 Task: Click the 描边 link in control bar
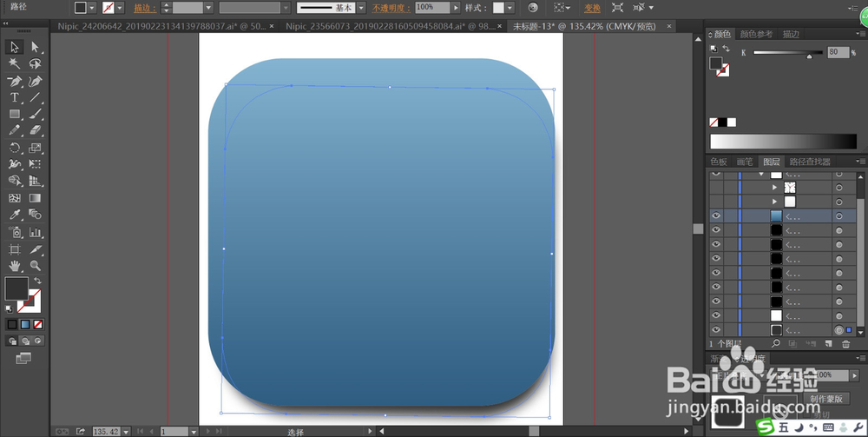tap(145, 9)
